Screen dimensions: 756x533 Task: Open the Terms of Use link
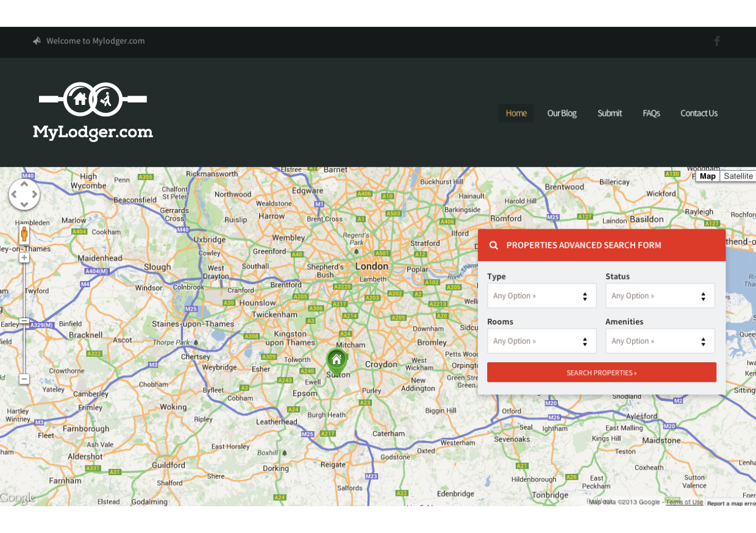[685, 502]
